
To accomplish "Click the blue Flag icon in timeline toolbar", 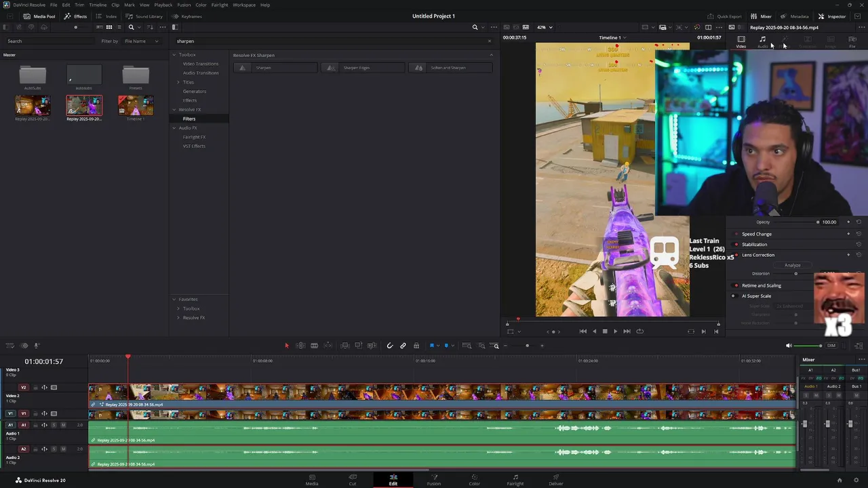I will tap(432, 346).
